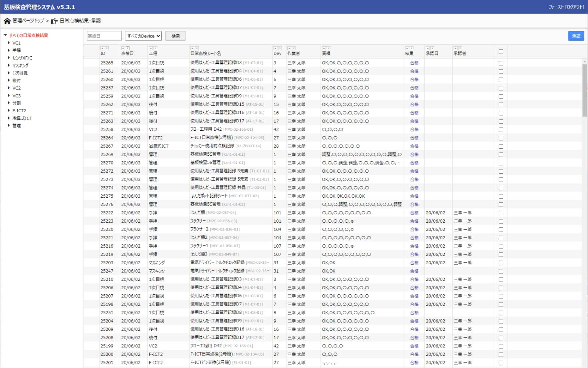The image size is (588, 368).
Task: Sort 実績 column descending
Action: pyautogui.click(x=328, y=48)
